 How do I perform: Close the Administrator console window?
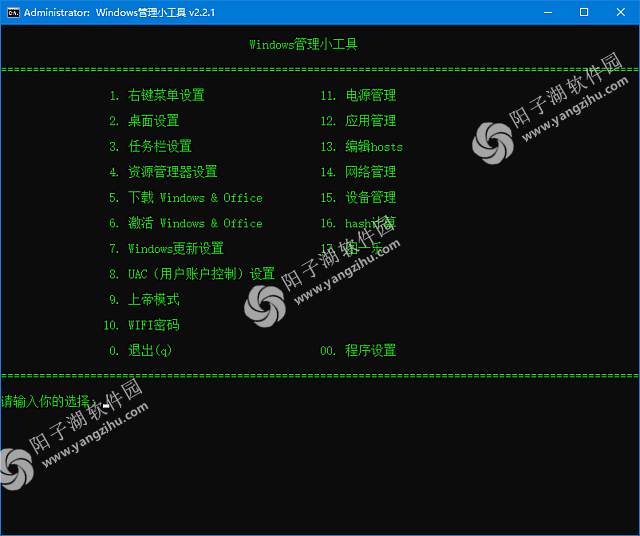(620, 13)
